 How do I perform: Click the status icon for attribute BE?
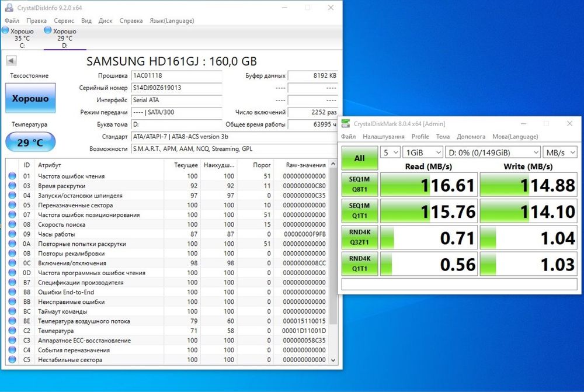[x=12, y=321]
